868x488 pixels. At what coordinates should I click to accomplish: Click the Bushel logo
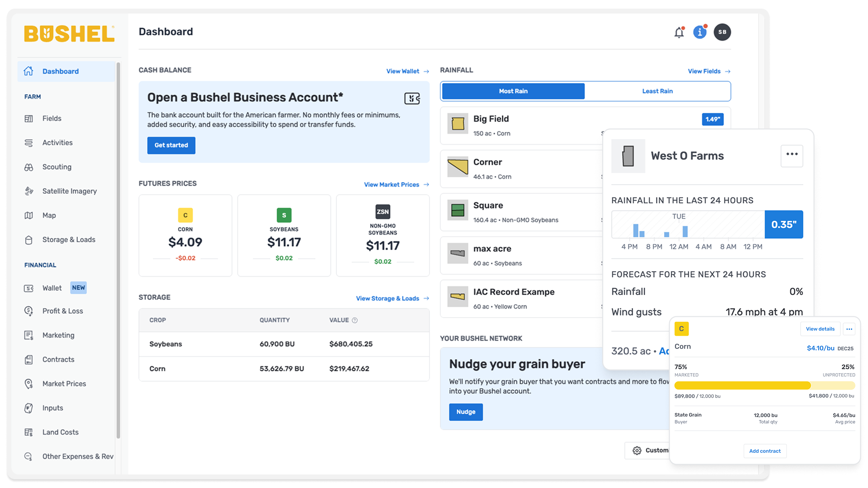[x=69, y=34]
